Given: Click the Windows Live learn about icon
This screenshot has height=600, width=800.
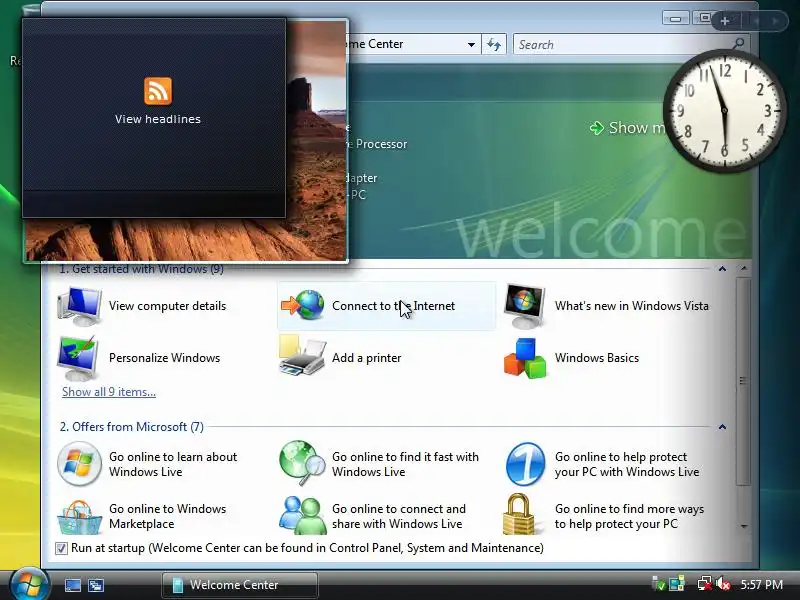Looking at the screenshot, I should coord(79,464).
